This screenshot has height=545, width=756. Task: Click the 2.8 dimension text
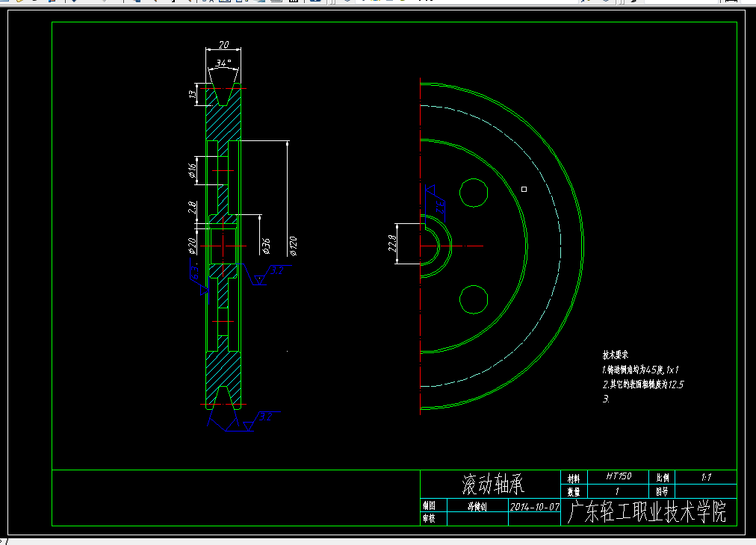tap(192, 208)
